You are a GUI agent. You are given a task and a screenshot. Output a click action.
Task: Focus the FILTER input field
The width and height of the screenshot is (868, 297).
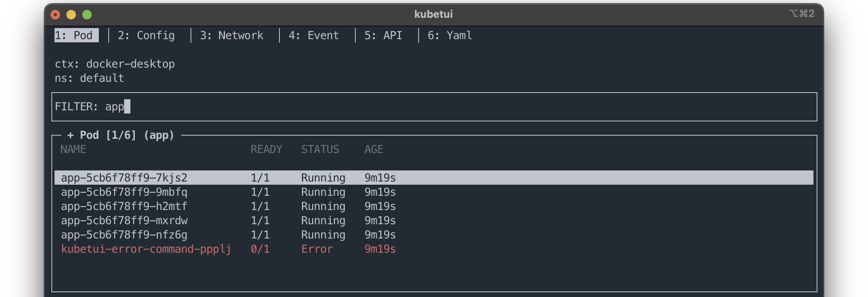(x=434, y=107)
